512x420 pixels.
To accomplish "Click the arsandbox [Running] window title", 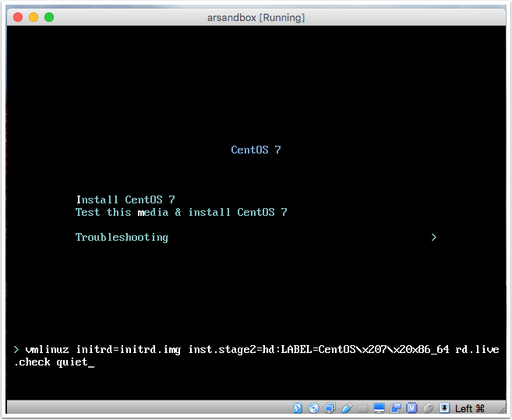I will 256,17.
